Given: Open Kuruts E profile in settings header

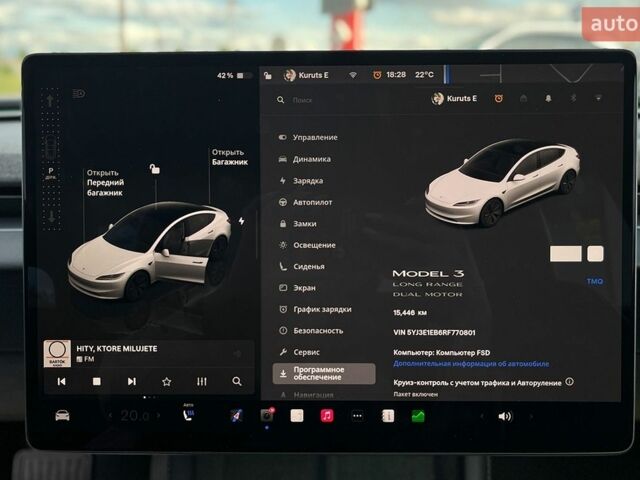Looking at the screenshot, I should point(454,98).
